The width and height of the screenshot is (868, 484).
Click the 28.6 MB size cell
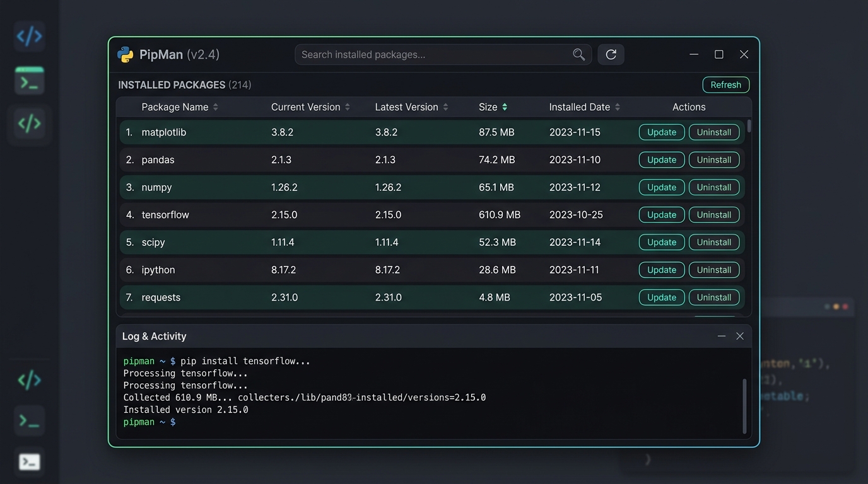click(x=497, y=270)
